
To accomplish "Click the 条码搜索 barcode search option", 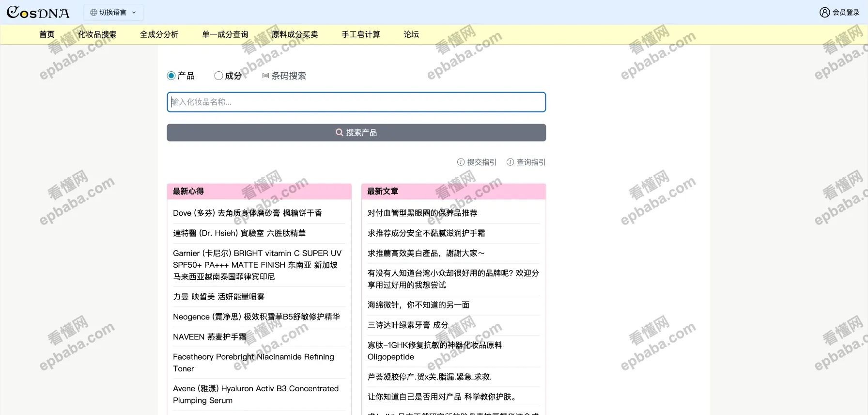I will tap(284, 76).
